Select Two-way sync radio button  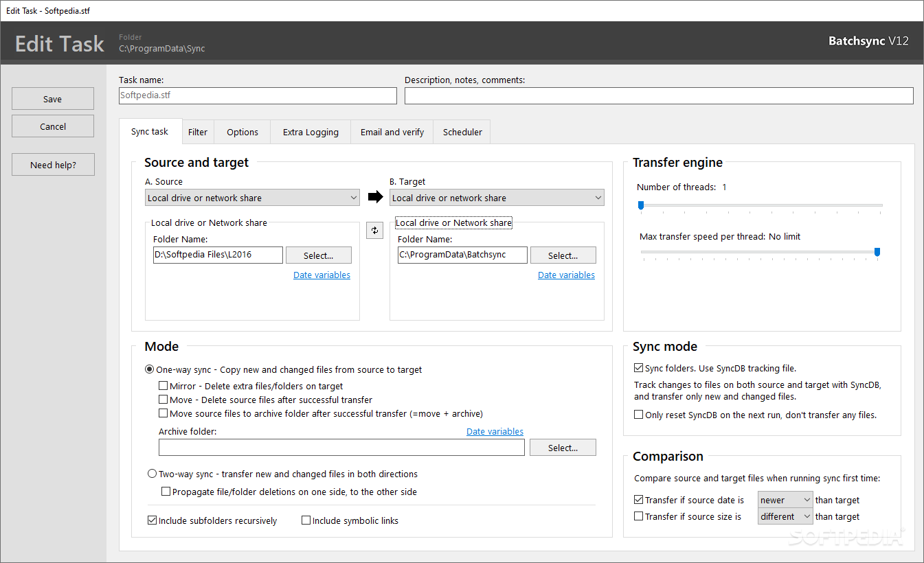click(x=153, y=474)
